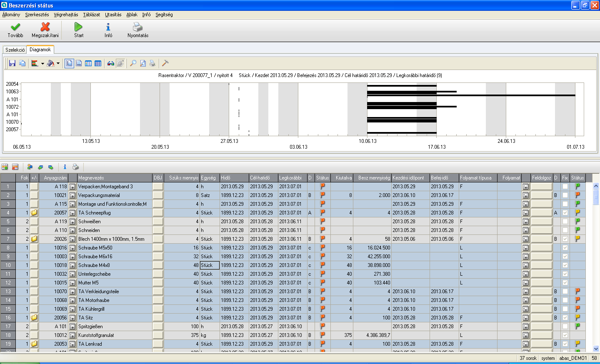Click the insert table row icon
The width and height of the screenshot is (600, 364).
(5, 167)
